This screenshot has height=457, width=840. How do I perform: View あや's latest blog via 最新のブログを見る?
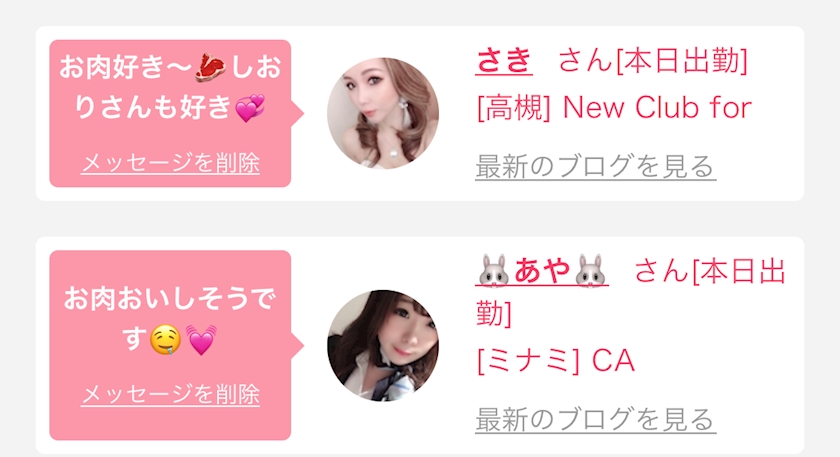coord(596,419)
